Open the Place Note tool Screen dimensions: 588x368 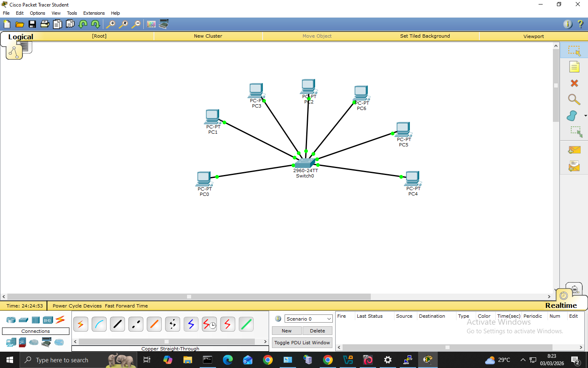point(574,66)
